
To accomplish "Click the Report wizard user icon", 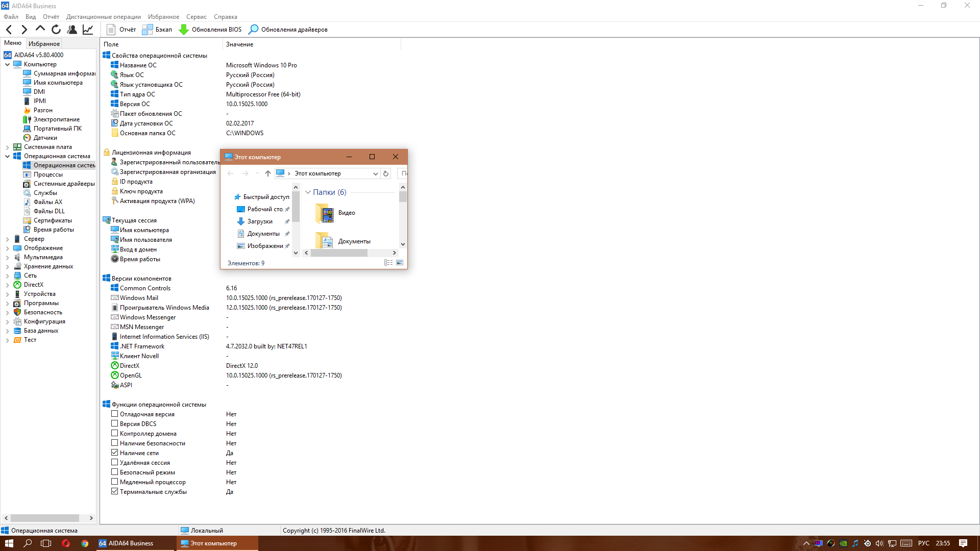I will click(72, 30).
